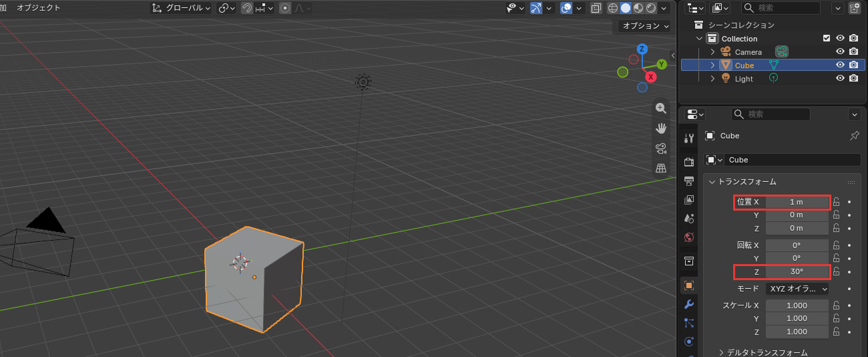Image resolution: width=868 pixels, height=357 pixels.
Task: Toggle the lock icon for 位置 X
Action: pos(836,202)
